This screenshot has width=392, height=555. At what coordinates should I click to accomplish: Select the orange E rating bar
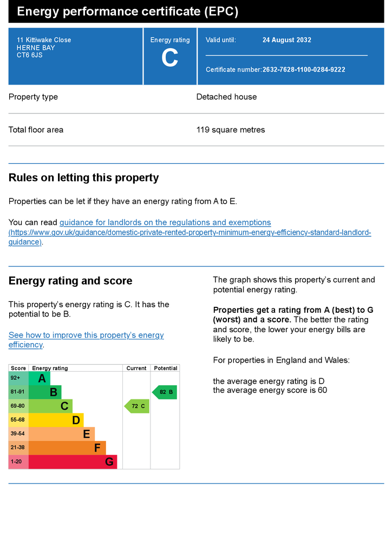coord(62,434)
